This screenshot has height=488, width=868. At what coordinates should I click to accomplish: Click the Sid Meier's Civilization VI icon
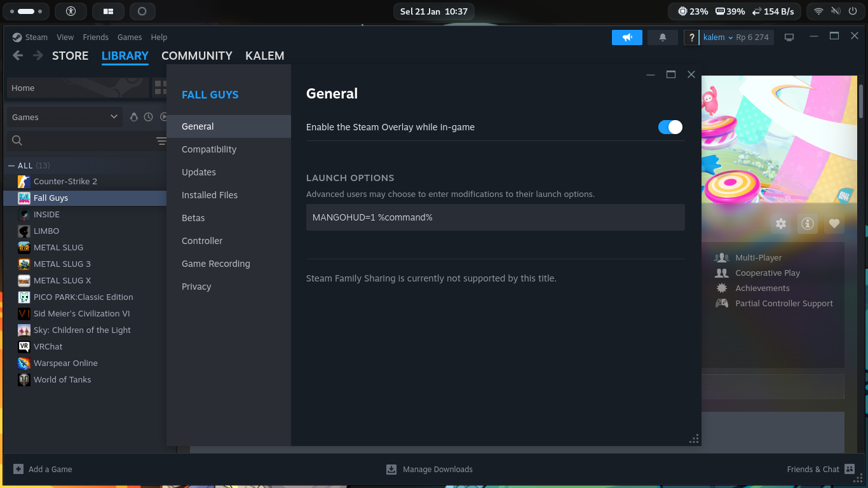[x=24, y=313]
